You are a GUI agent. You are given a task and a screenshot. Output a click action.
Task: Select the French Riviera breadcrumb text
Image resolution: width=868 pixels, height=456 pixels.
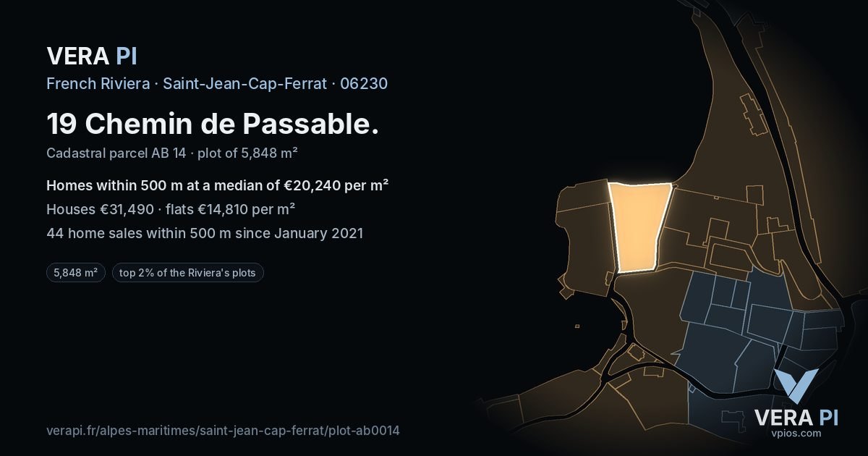97,83
